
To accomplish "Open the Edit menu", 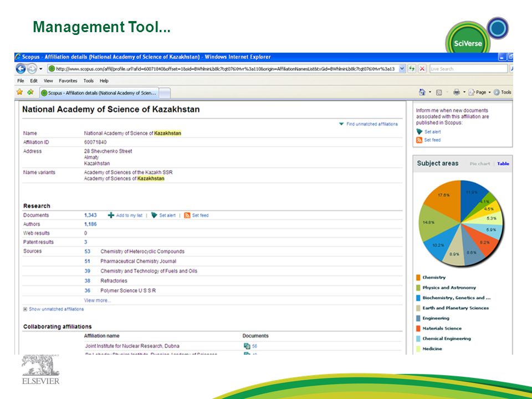I will tap(34, 81).
